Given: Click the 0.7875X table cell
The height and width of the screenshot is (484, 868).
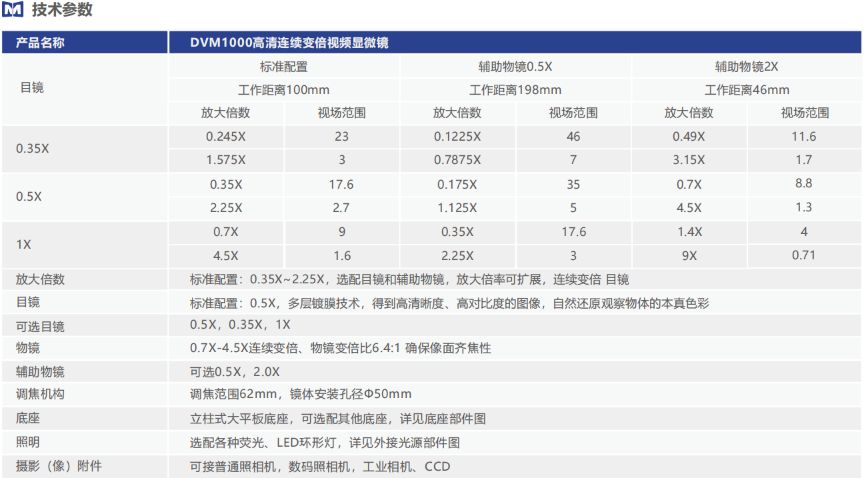Looking at the screenshot, I should (457, 160).
